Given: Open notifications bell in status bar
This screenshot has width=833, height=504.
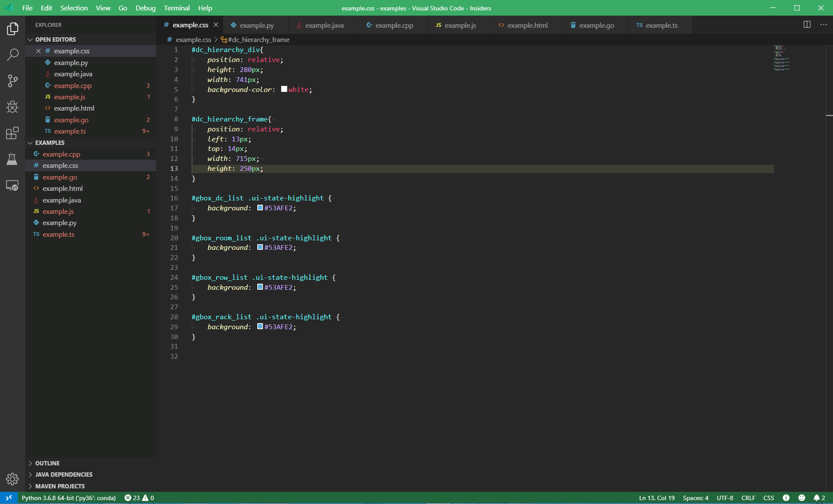Looking at the screenshot, I should coord(819,498).
